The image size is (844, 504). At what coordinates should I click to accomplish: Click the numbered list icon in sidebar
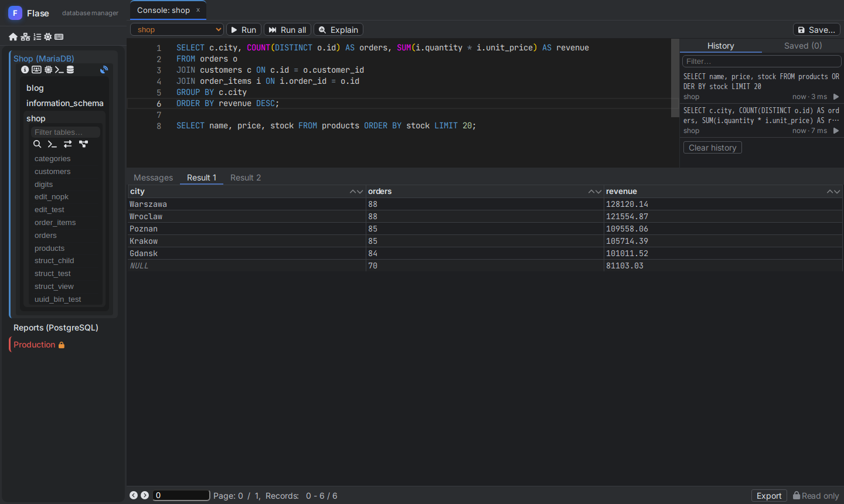coord(37,37)
